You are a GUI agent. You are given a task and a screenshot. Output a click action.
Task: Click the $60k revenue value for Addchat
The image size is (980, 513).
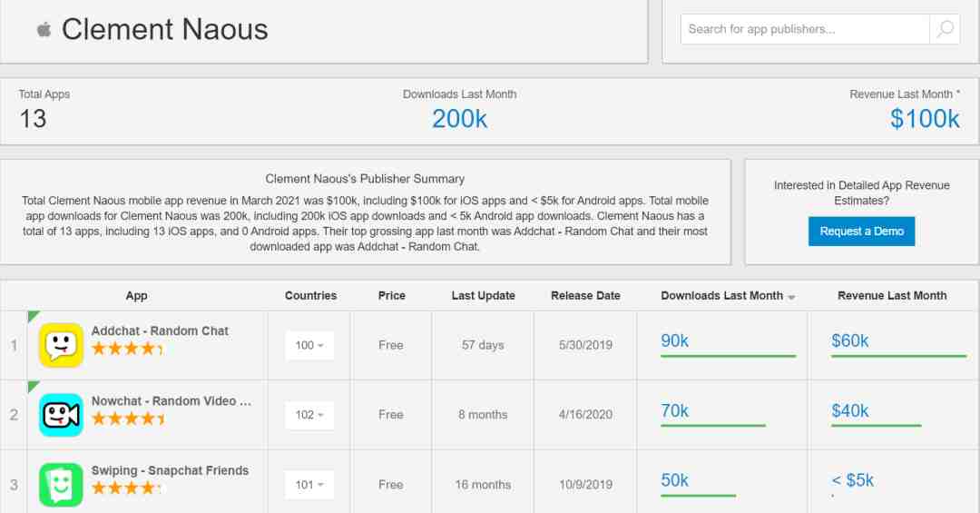click(x=849, y=341)
